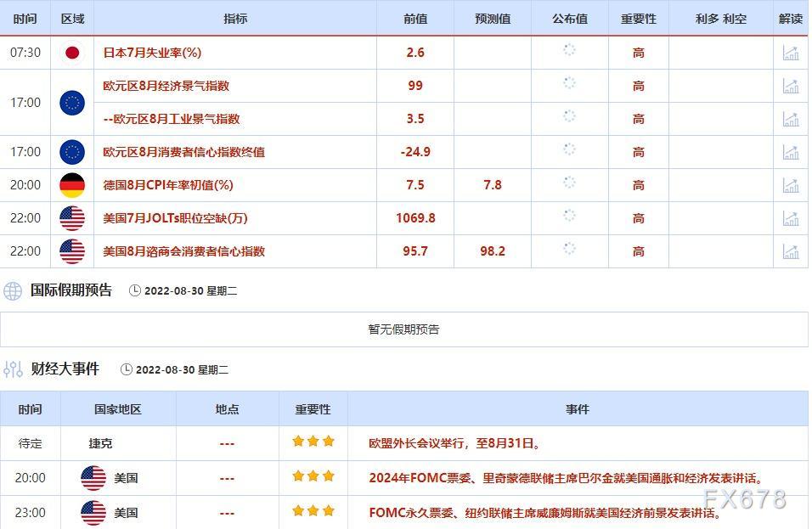Open chart icon for 德国8月CPI年率初值 row
This screenshot has width=812, height=529.
coord(790,185)
